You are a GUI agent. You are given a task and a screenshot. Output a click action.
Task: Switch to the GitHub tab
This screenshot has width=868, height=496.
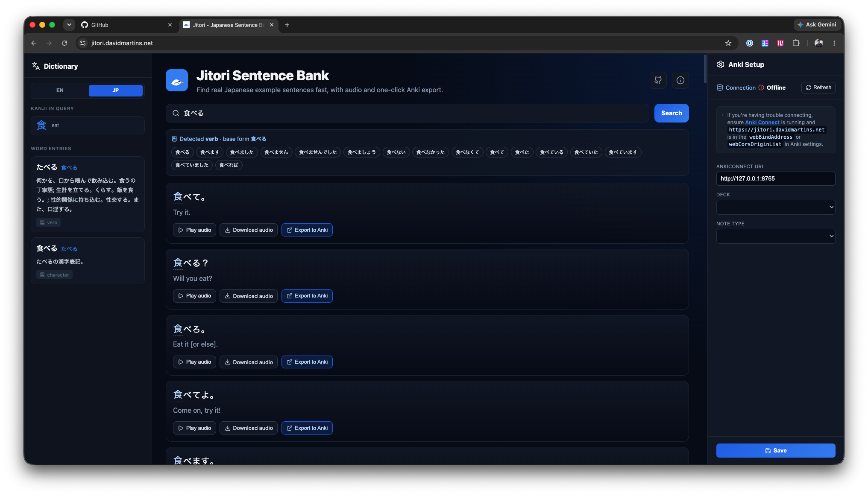(x=126, y=25)
